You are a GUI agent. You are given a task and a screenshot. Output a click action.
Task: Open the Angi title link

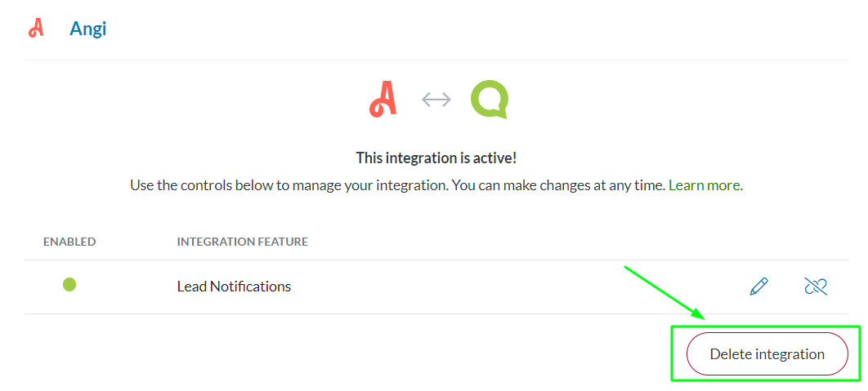point(87,29)
